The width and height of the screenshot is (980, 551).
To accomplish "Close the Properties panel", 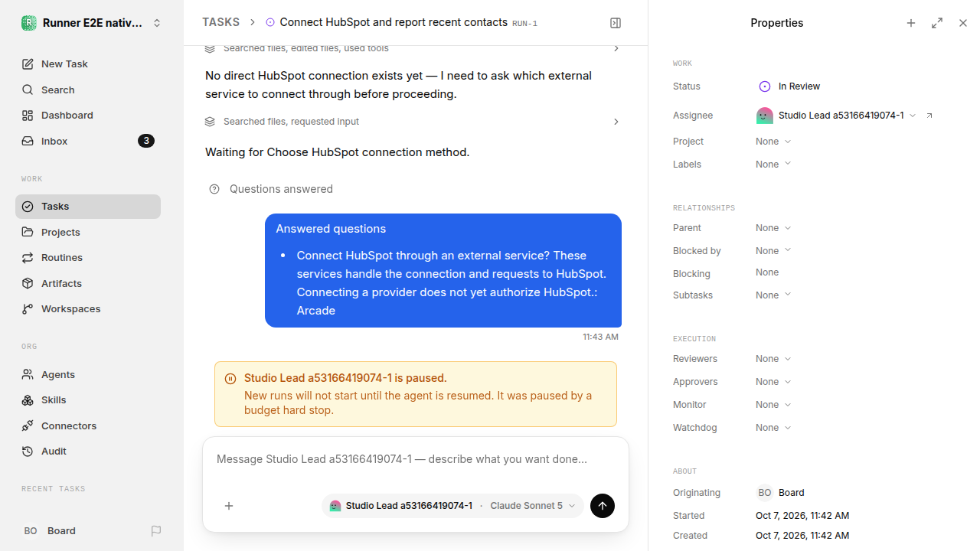I will pos(963,23).
